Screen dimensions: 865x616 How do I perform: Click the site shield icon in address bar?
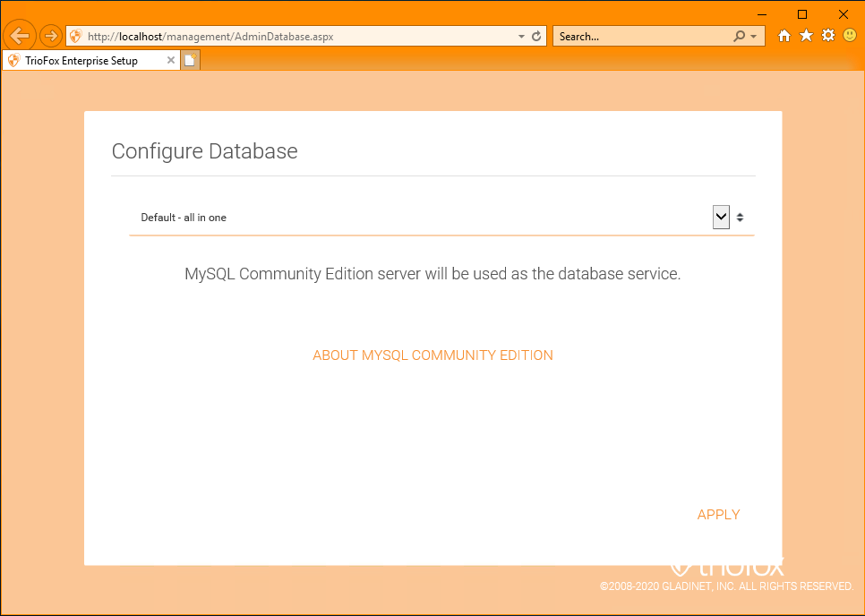tap(76, 37)
